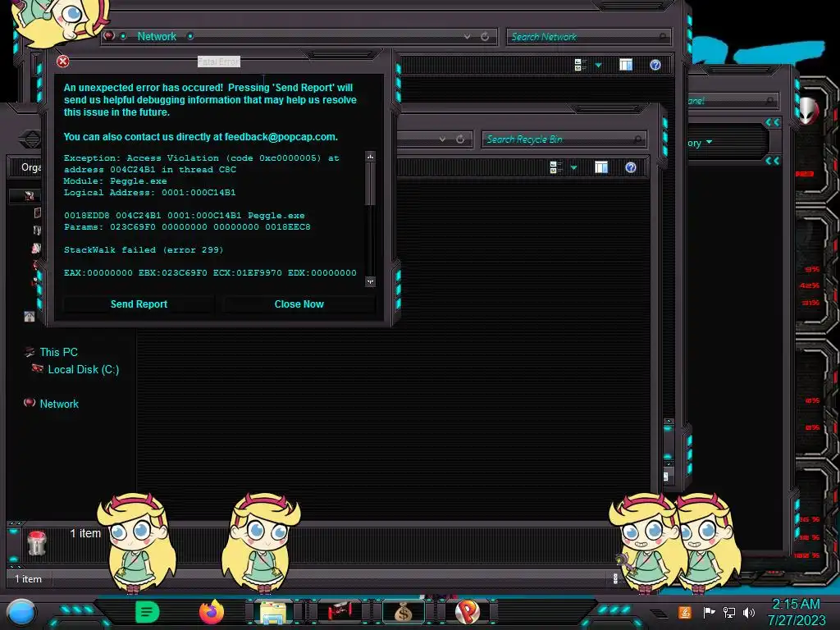Image resolution: width=840 pixels, height=630 pixels.
Task: Click the Send Report button
Action: 139,304
